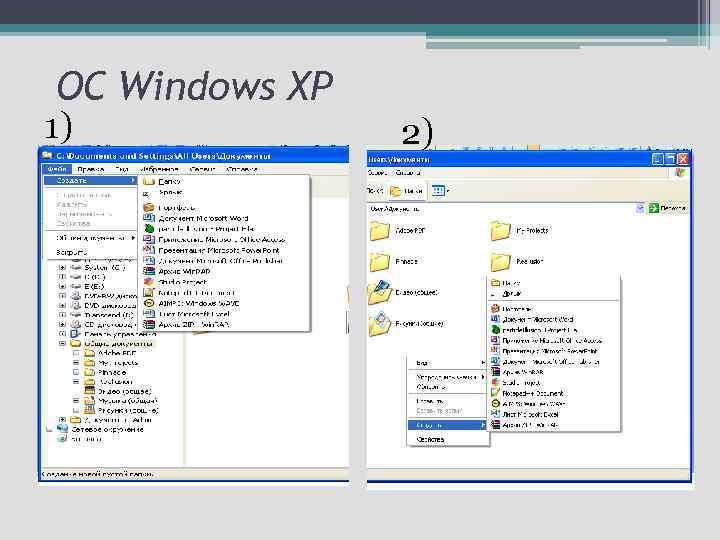The image size is (720, 540).
Task: Choose Ярлык shortcut icon in File menu's Create submenu
Action: [147, 193]
